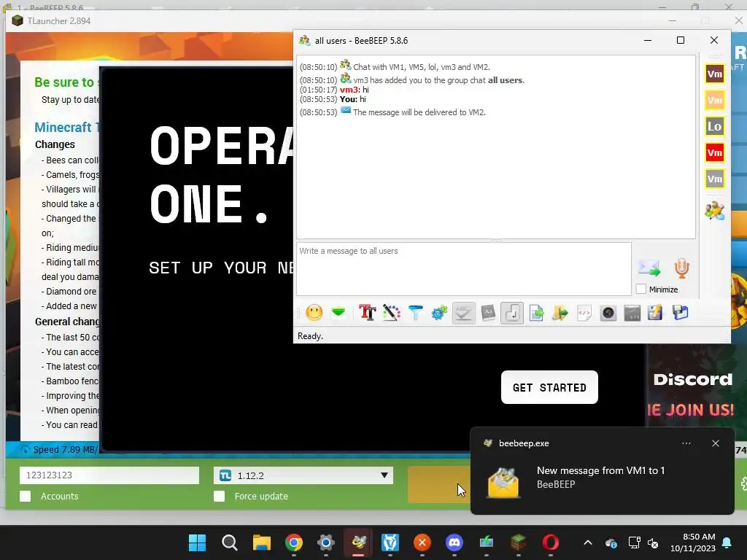Select the pale orange Vm user avatar
Screen dimensions: 747x560
click(x=715, y=100)
